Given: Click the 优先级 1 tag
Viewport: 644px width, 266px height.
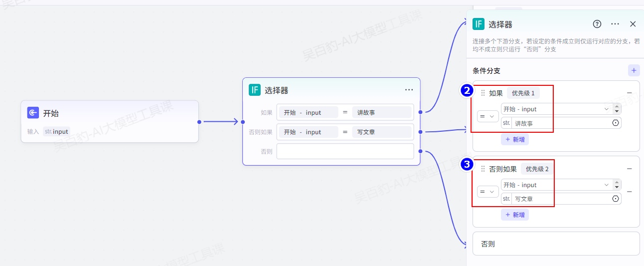Looking at the screenshot, I should click(523, 93).
